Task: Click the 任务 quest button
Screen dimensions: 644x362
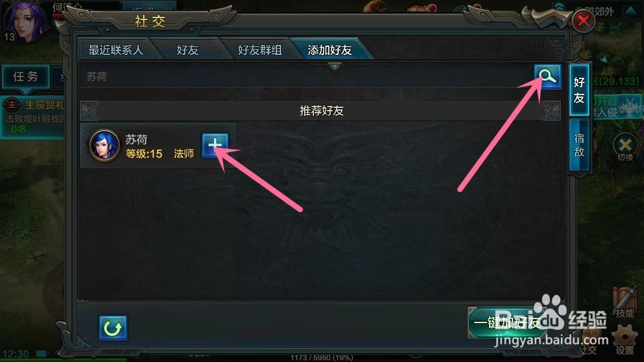Action: (25, 76)
